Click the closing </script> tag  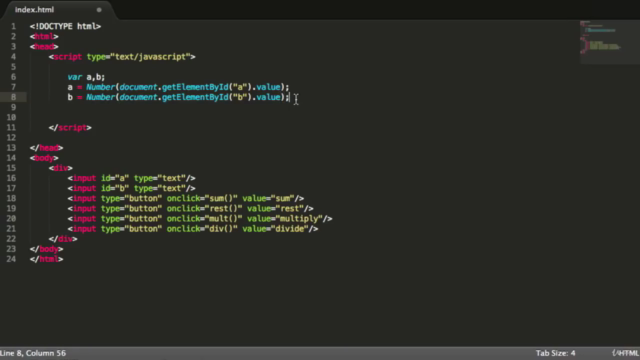70,128
